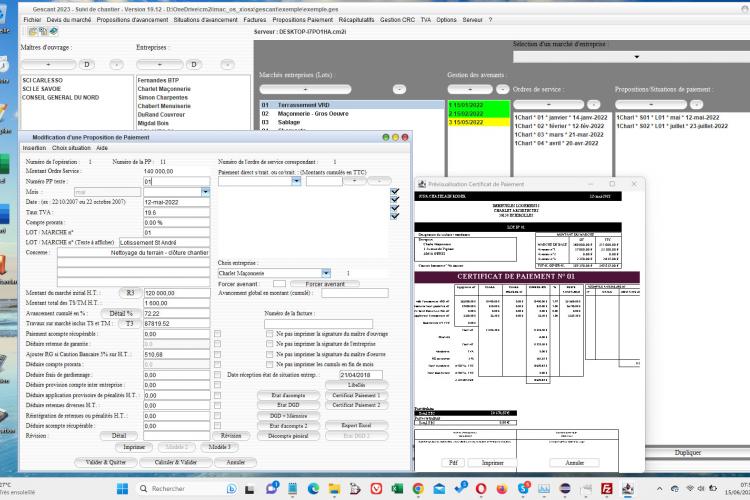Viewport: 750px width, 500px height.
Task: Click the volume icon in system tray
Action: pyautogui.click(x=701, y=489)
